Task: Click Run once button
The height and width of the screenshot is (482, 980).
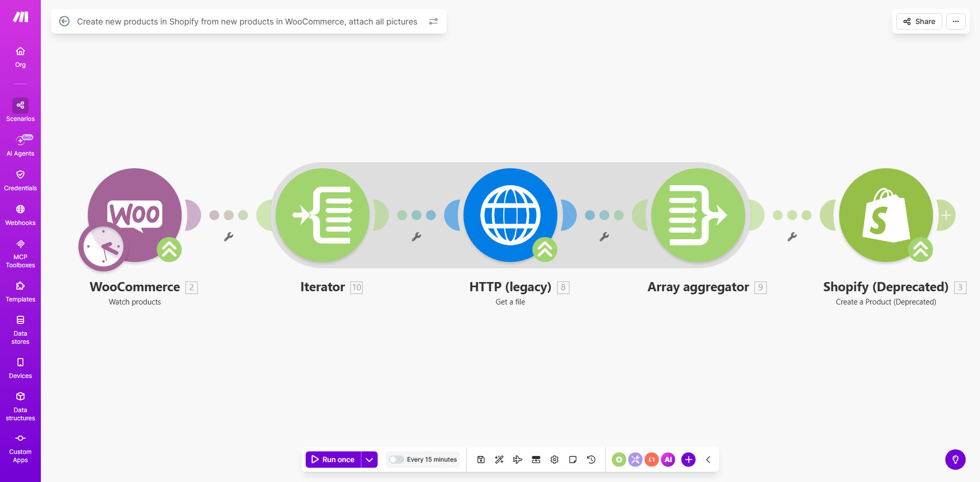Action: pyautogui.click(x=333, y=460)
